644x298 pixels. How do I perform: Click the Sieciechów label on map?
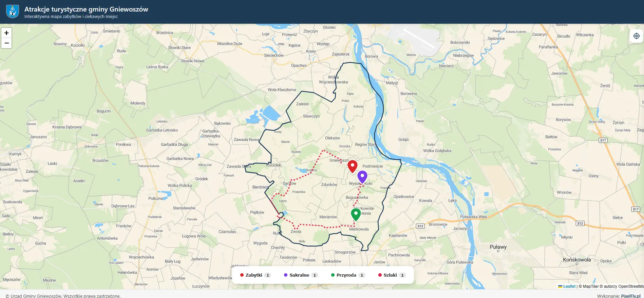[x=274, y=55]
